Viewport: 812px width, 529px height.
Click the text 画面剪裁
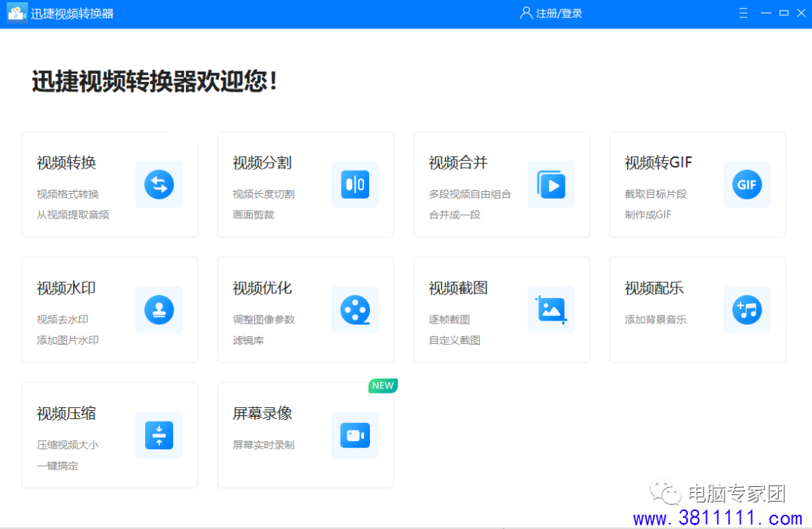pyautogui.click(x=253, y=215)
